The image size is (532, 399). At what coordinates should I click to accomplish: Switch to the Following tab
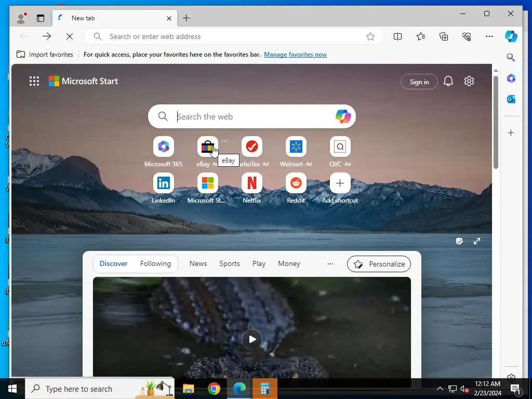[x=155, y=263]
